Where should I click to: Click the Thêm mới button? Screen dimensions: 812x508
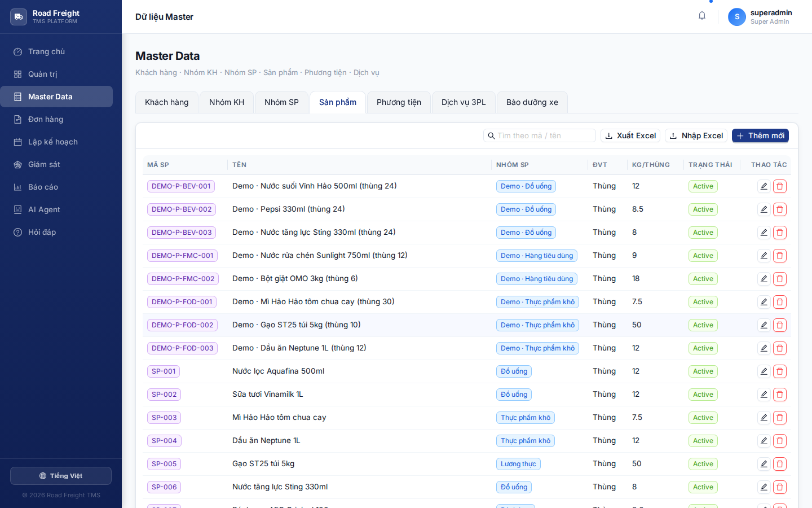pos(760,135)
